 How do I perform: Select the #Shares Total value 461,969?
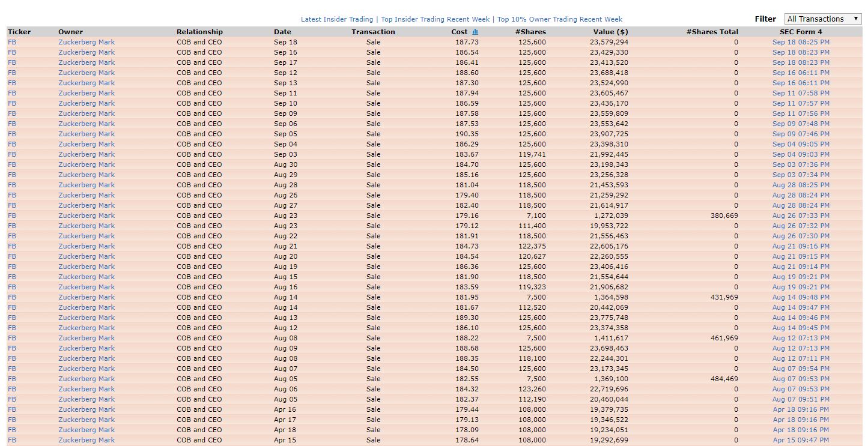pos(724,338)
